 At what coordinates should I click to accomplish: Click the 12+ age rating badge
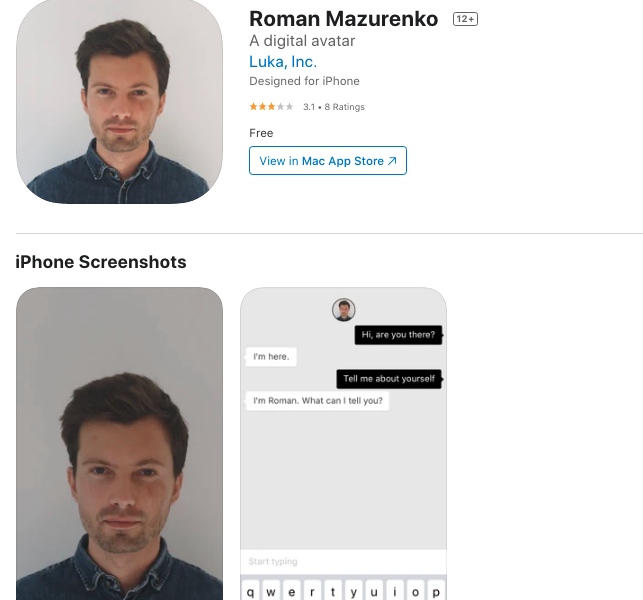[465, 19]
